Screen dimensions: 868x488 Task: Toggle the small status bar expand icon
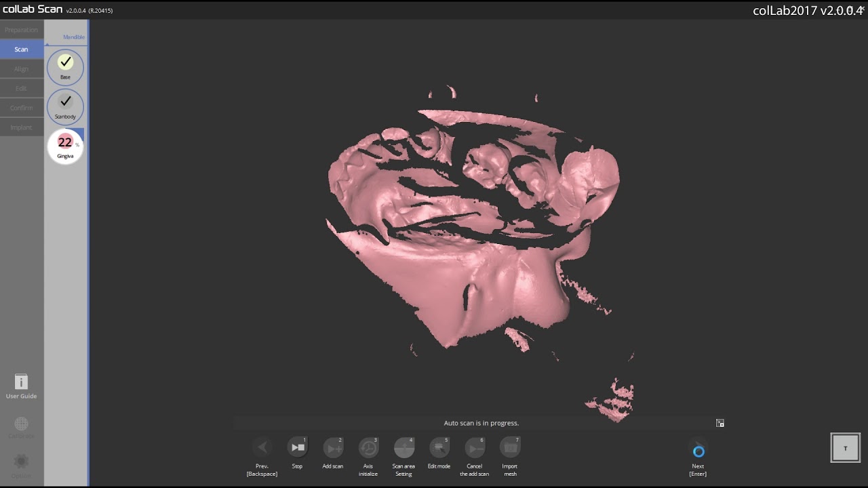pyautogui.click(x=720, y=423)
